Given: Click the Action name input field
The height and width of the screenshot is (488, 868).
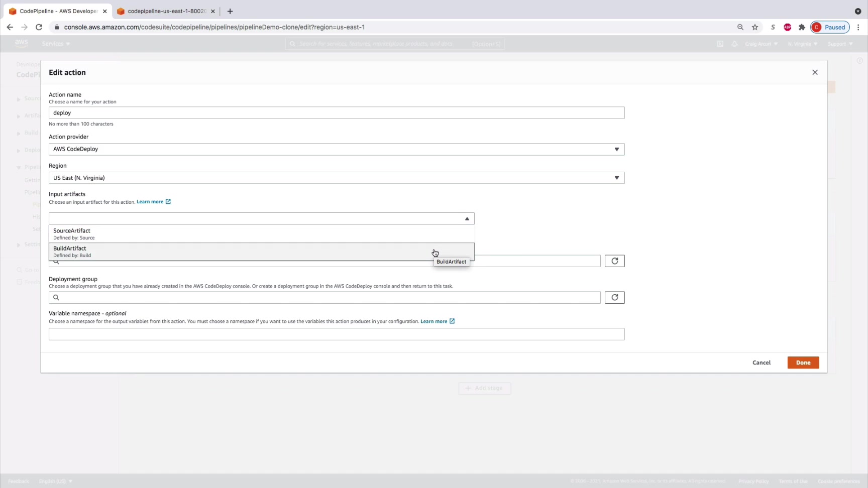Looking at the screenshot, I should [x=337, y=113].
